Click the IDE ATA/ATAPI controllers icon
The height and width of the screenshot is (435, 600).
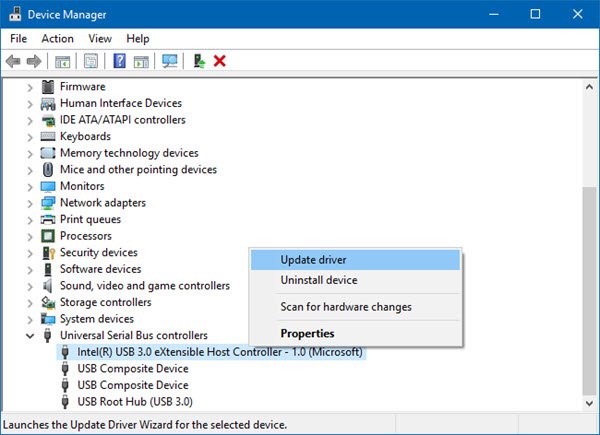pyautogui.click(x=48, y=120)
